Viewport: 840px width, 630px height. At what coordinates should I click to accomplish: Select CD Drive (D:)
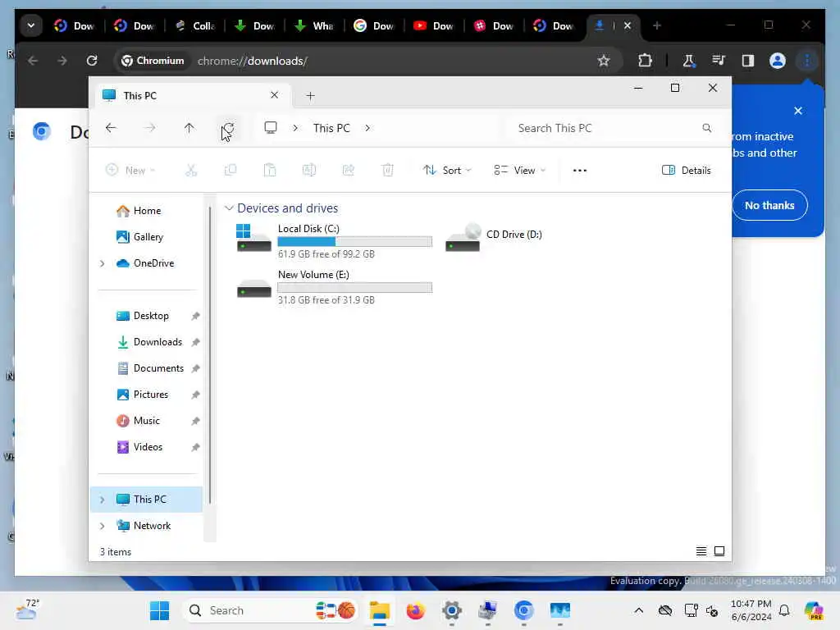pyautogui.click(x=494, y=238)
